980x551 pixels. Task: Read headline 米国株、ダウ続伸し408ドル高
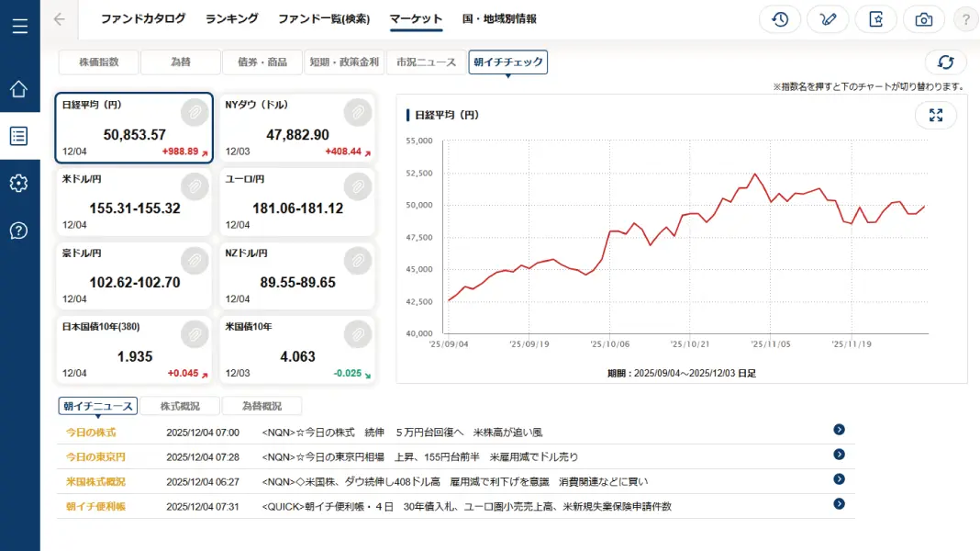click(455, 481)
